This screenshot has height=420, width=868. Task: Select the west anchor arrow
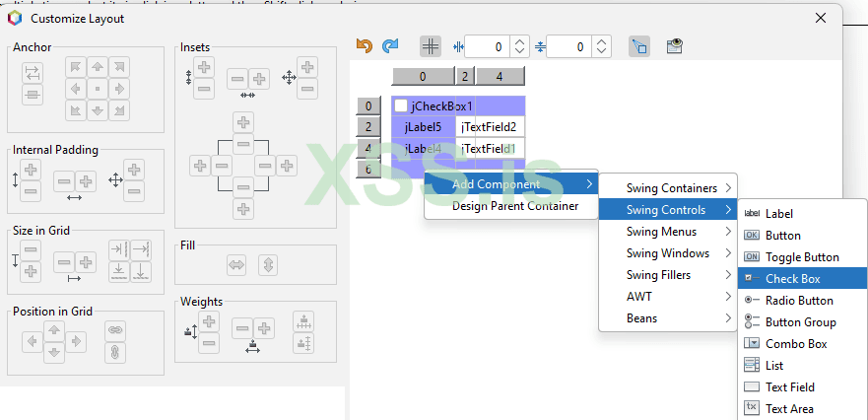tap(76, 89)
